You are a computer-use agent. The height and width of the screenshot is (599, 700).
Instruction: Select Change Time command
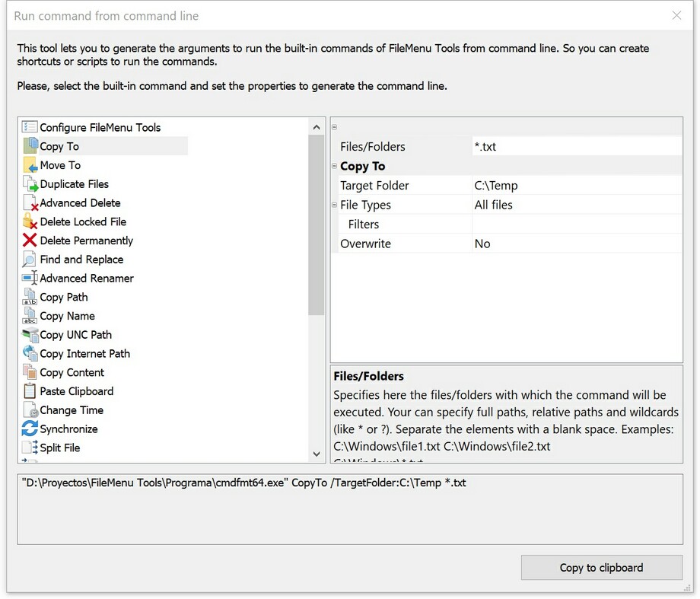point(72,410)
